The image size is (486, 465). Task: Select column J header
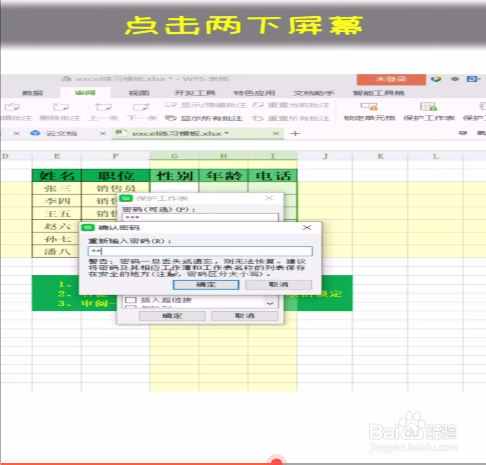(325, 156)
